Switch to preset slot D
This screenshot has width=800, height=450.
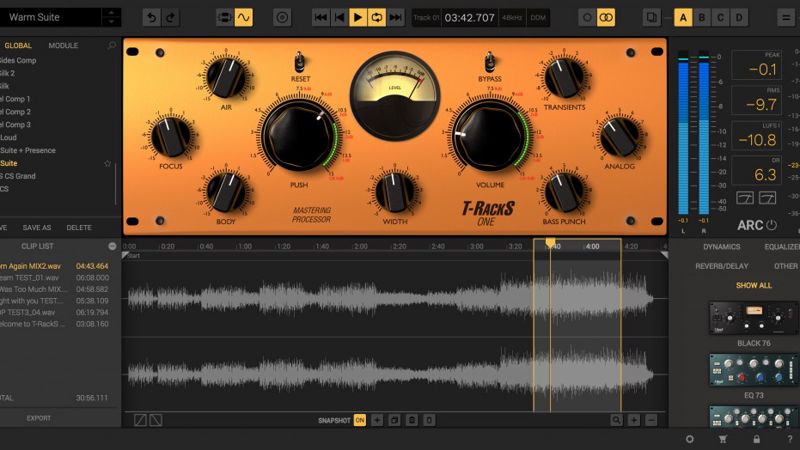coord(739,18)
